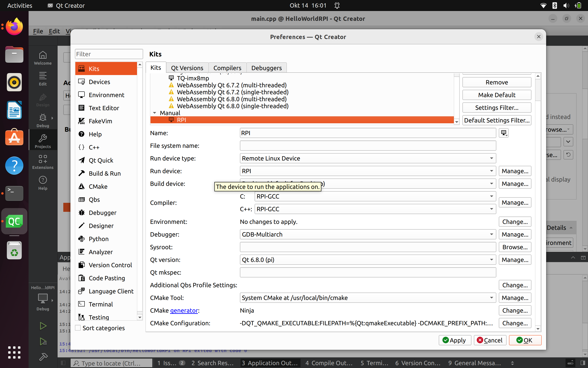Open Environment preferences category
The width and height of the screenshot is (588, 368).
(106, 95)
